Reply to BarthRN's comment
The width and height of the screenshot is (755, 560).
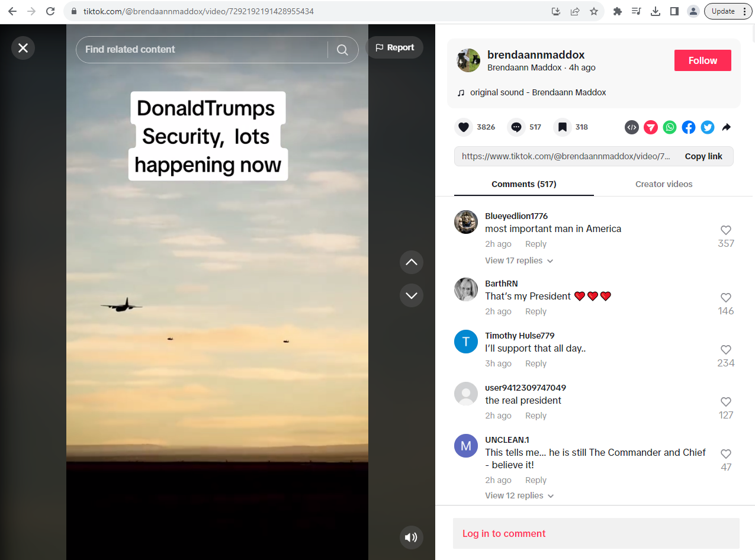(x=536, y=311)
